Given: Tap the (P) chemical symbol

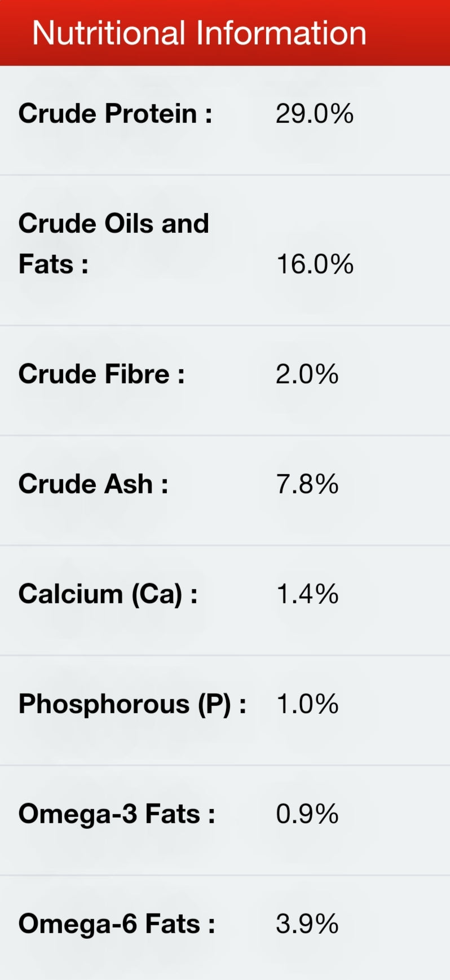Looking at the screenshot, I should point(214,704).
